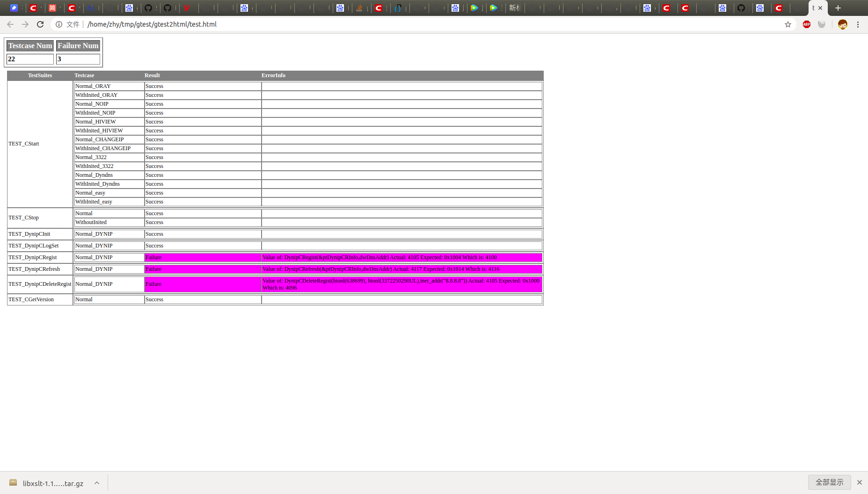The height and width of the screenshot is (494, 868).
Task: Select the WithoutInited testcase
Action: (x=109, y=222)
